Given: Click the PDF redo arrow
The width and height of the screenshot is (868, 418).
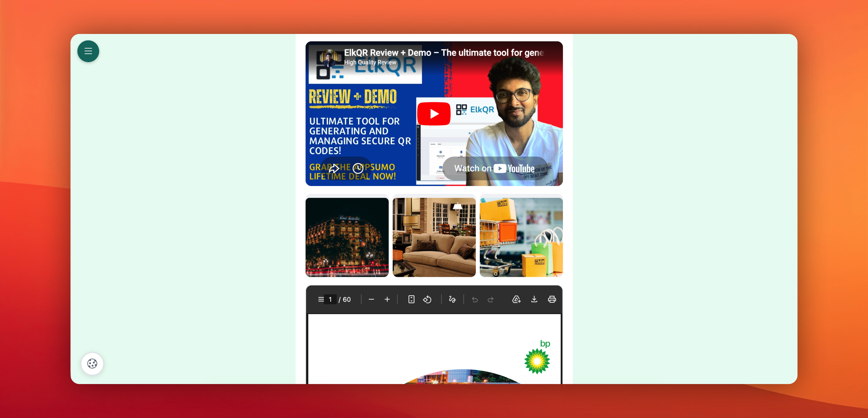Looking at the screenshot, I should [491, 299].
